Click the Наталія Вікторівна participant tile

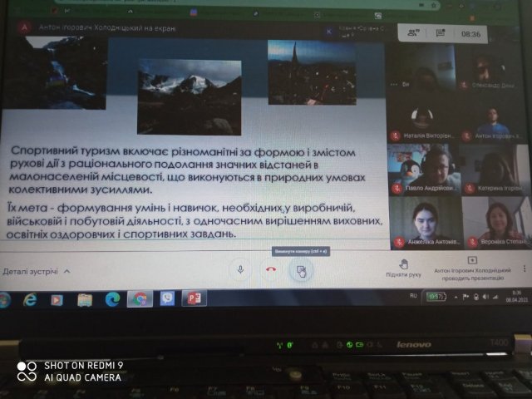coord(424,119)
